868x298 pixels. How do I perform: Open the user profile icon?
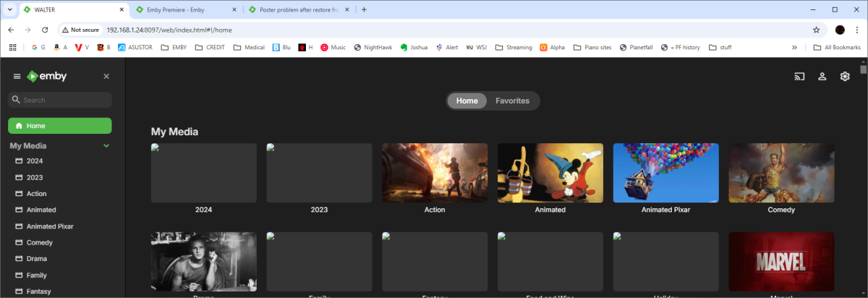822,77
